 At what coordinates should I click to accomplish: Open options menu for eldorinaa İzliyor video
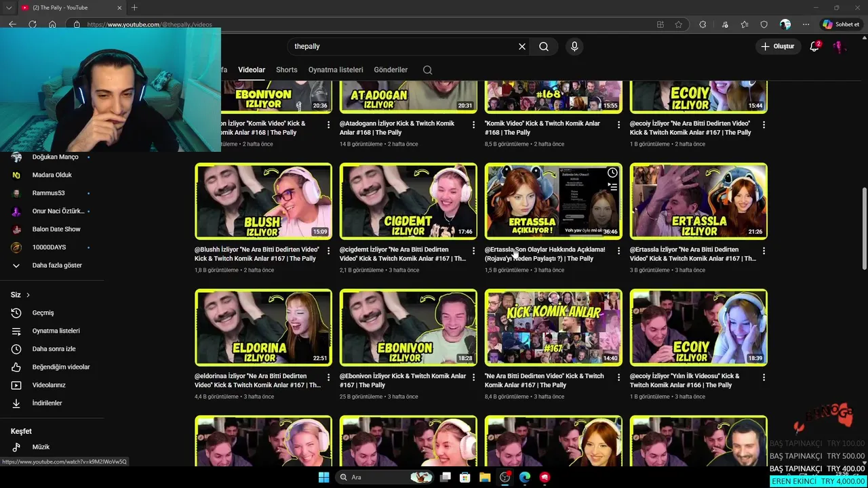click(328, 377)
